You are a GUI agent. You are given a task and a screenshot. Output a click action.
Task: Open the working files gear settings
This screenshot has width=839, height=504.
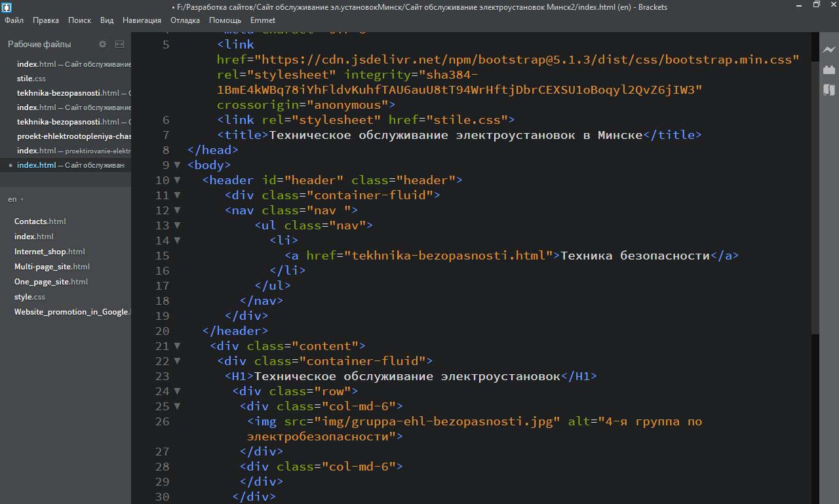[x=102, y=44]
